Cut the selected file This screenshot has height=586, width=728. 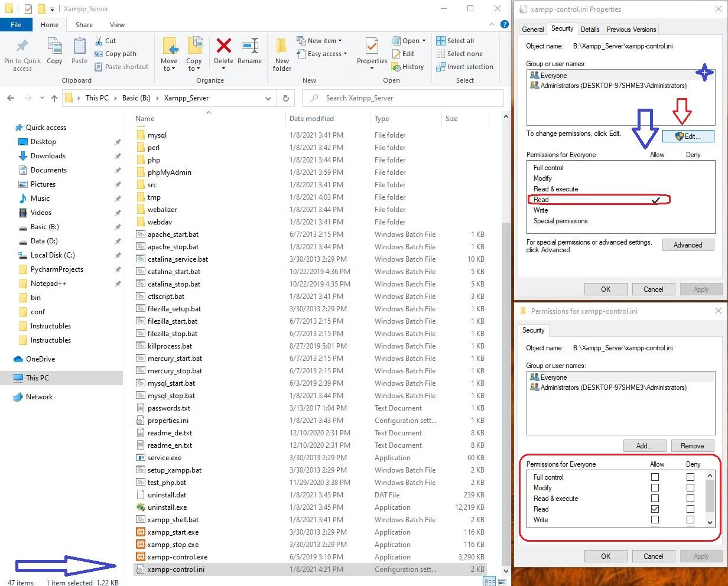coord(105,41)
